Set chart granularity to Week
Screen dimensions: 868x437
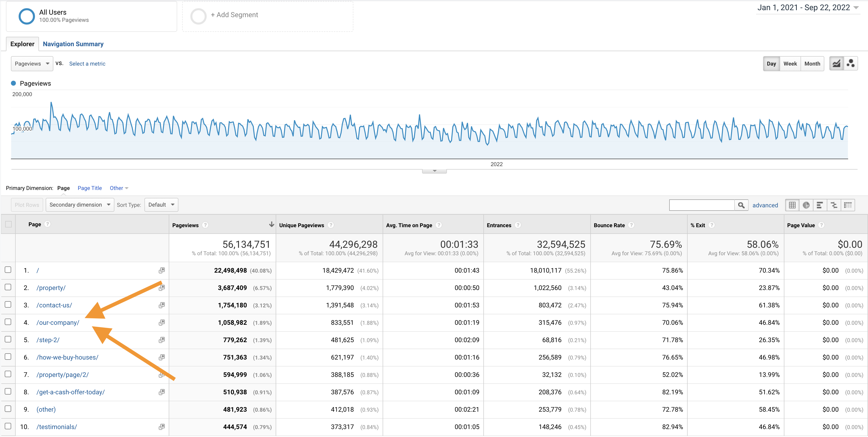[790, 64]
